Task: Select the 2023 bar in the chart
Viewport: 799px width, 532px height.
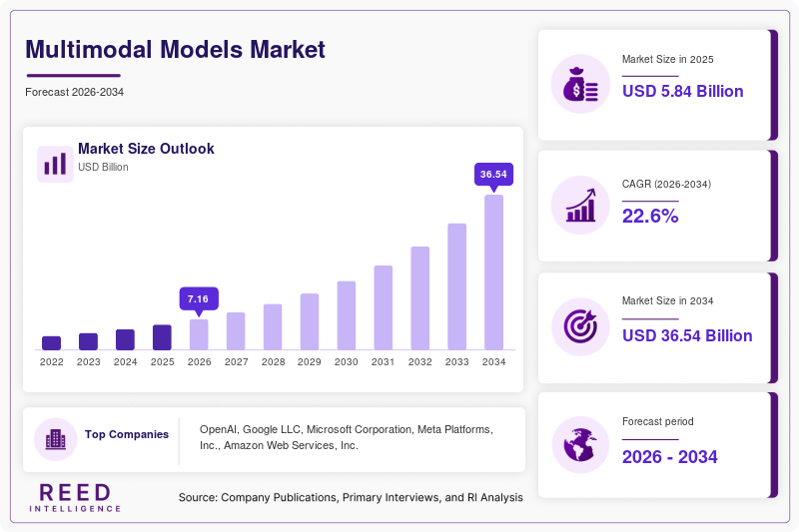Action: coord(88,341)
